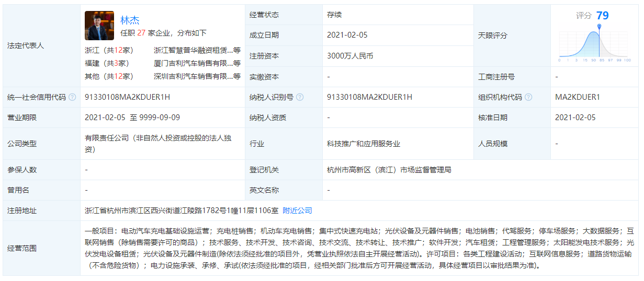Open the help tooltip icon beside 组织机构代码
The width and height of the screenshot is (644, 281).
(528, 97)
